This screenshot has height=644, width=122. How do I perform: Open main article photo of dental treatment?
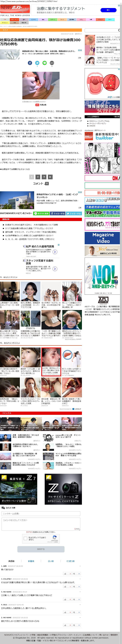(x=41, y=86)
